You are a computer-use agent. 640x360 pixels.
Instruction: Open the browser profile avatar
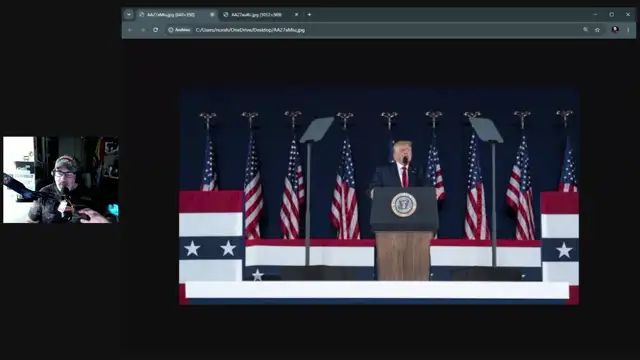pos(615,30)
